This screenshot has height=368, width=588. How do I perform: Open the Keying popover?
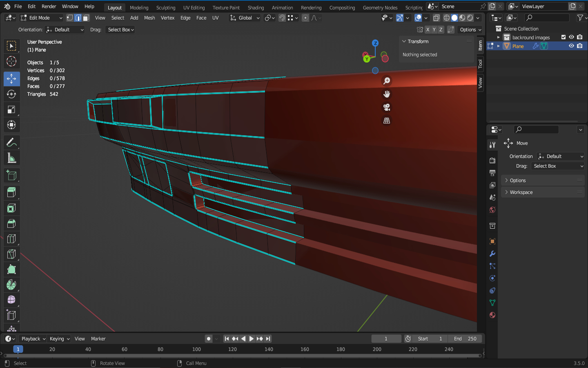click(x=60, y=339)
